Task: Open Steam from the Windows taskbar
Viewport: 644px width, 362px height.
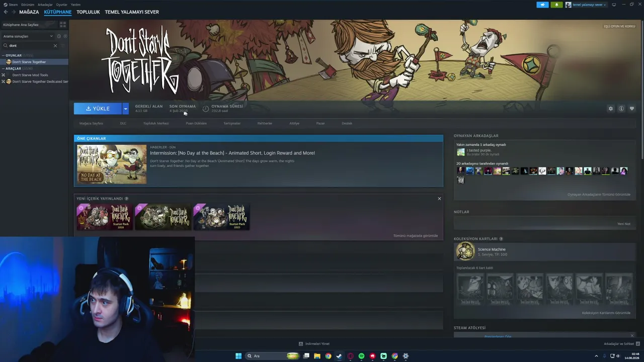Action: pyautogui.click(x=339, y=356)
